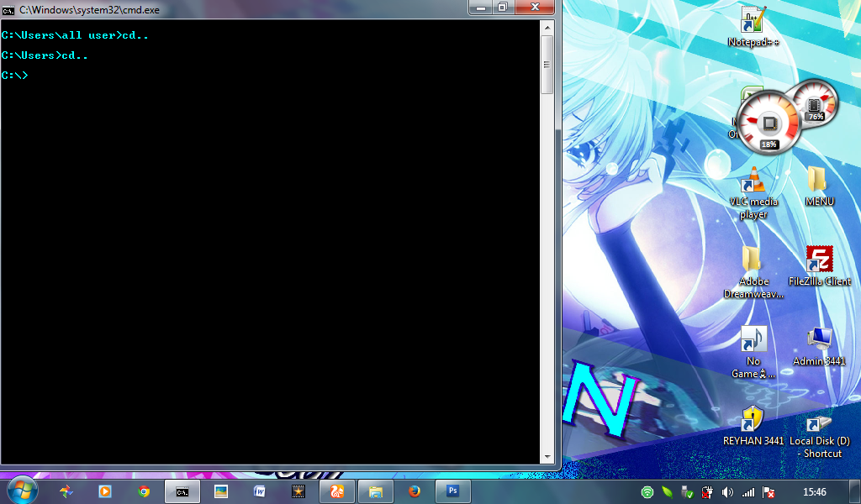The image size is (861, 504).
Task: Select the No Game music file shortcut
Action: pos(753,351)
